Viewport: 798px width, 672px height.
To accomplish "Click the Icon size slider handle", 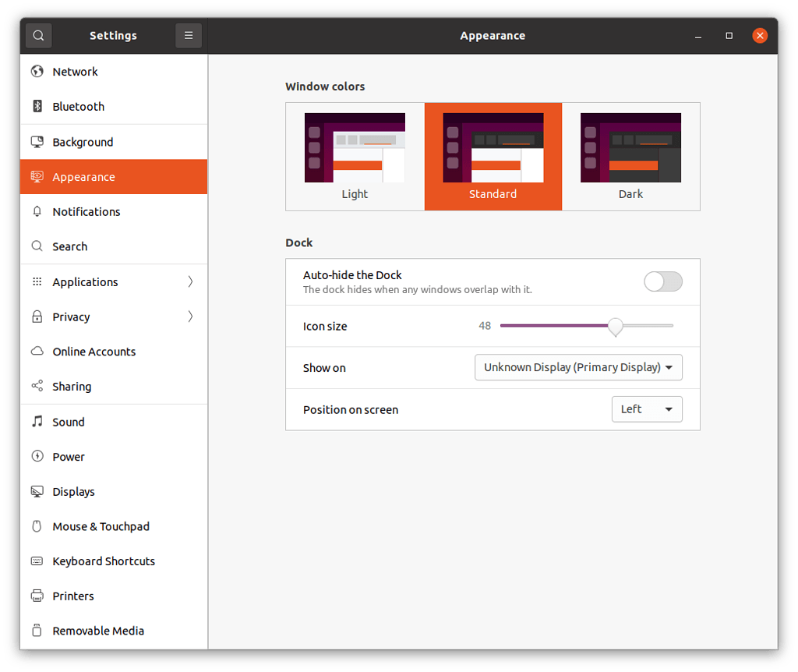I will 616,326.
